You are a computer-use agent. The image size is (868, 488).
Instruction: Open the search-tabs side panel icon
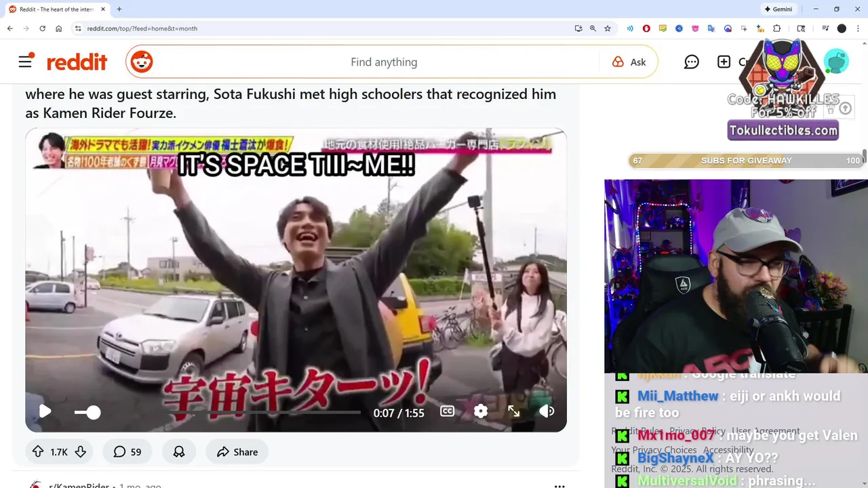801,28
